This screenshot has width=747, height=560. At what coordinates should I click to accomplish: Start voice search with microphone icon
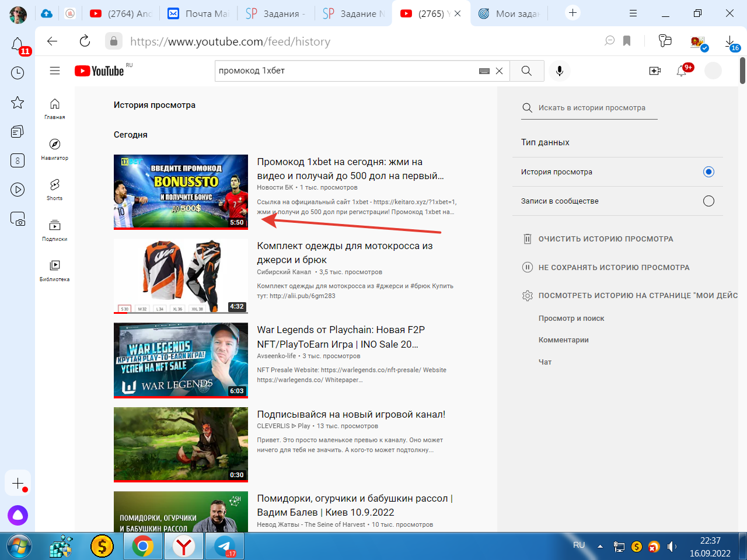pos(559,71)
